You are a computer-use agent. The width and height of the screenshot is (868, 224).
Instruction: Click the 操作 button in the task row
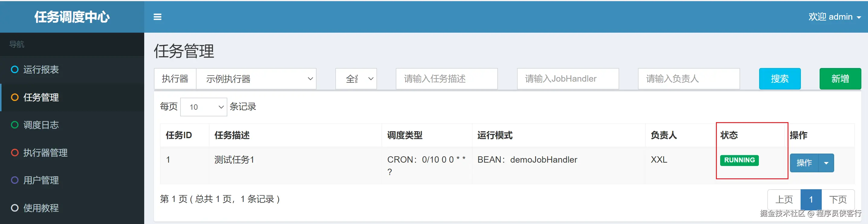(x=804, y=163)
